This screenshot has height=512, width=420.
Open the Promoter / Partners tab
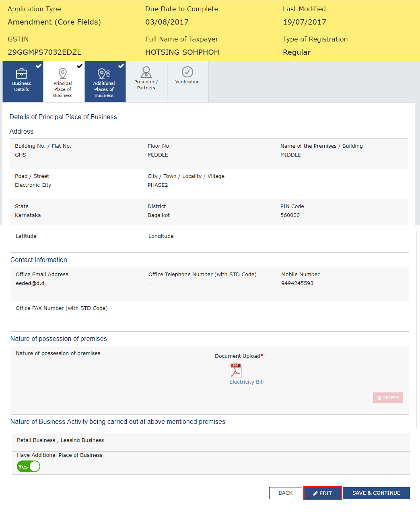pos(146,81)
